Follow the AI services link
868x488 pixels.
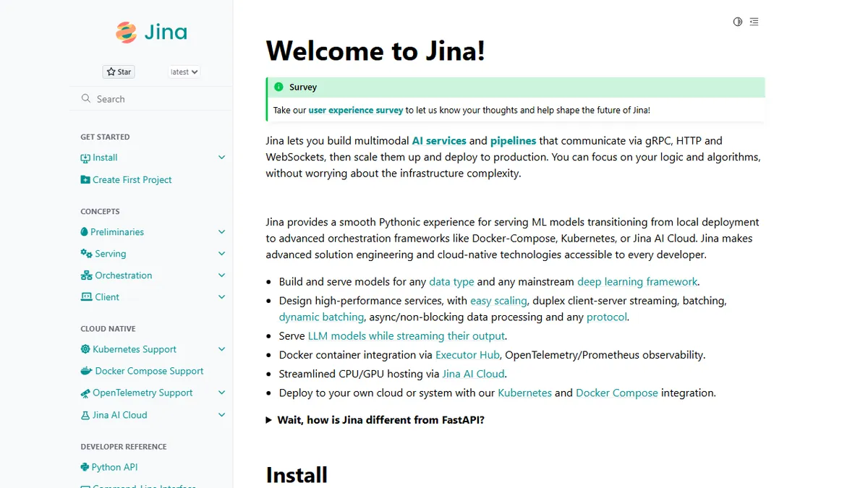[439, 140]
